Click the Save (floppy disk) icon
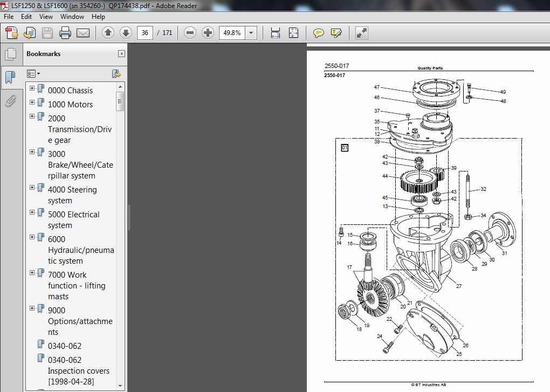 coord(47,33)
